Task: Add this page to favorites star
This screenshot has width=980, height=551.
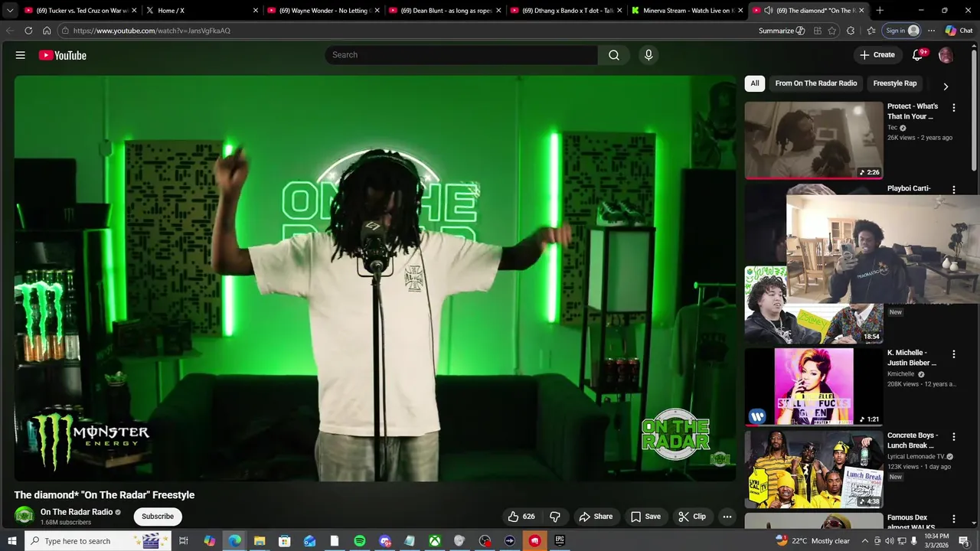Action: pyautogui.click(x=832, y=31)
